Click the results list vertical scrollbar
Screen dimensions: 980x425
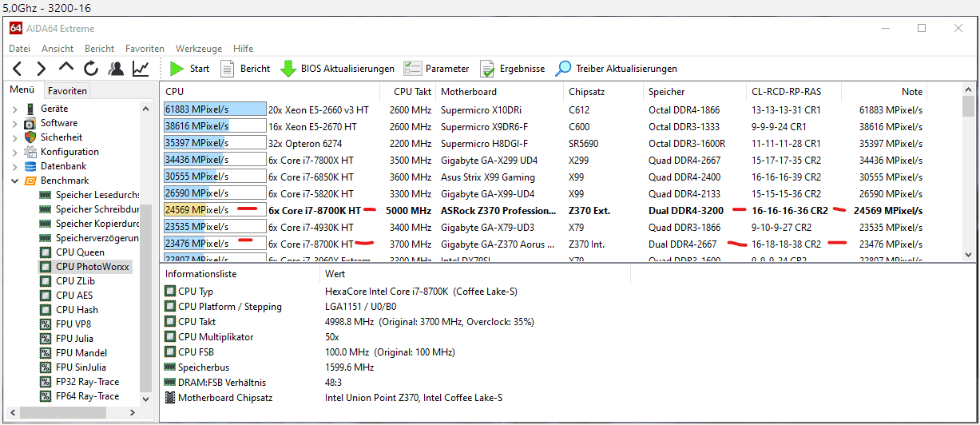[x=968, y=172]
